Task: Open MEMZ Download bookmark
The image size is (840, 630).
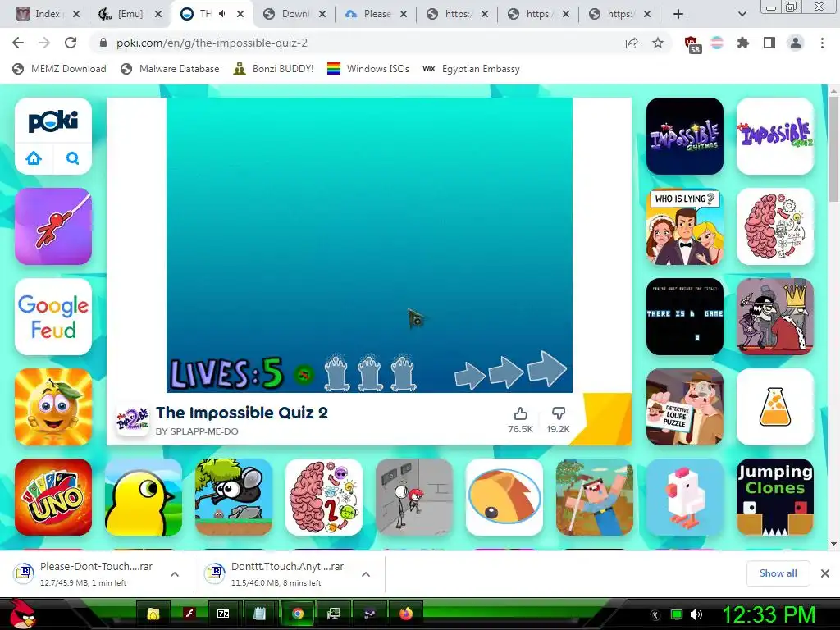Action: coord(59,69)
